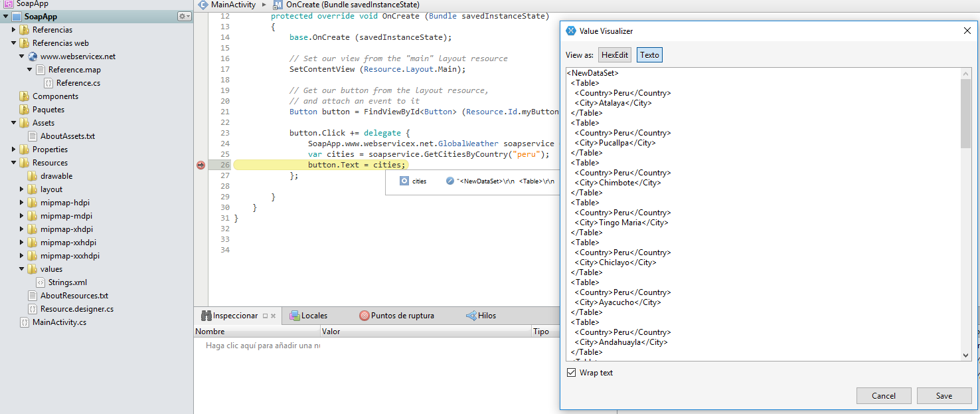Close the Value Visualizer window

(x=967, y=31)
